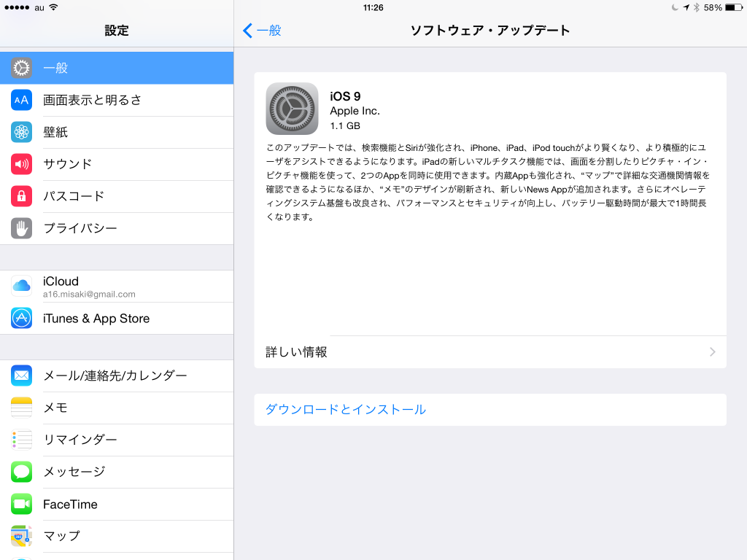Viewport: 747px width, 560px height.
Task: Open メール/連絡先/カレンダー settings
Action: 117,376
